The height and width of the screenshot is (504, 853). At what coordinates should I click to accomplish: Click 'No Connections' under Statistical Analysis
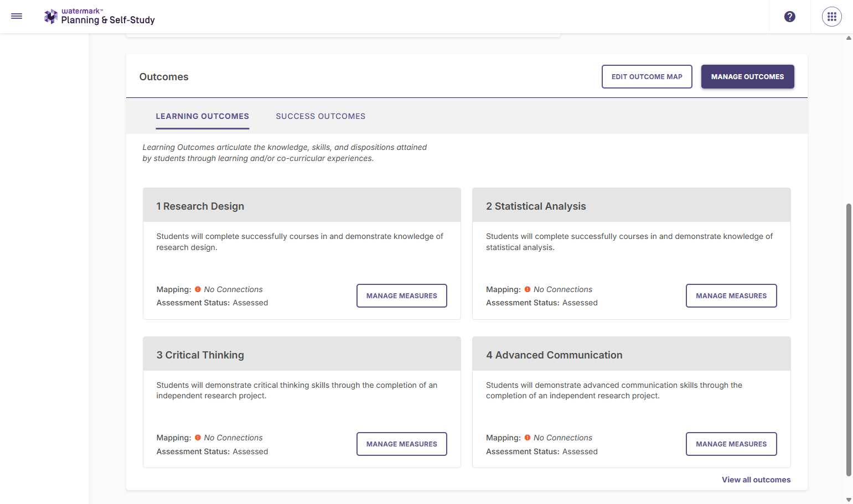(x=563, y=289)
